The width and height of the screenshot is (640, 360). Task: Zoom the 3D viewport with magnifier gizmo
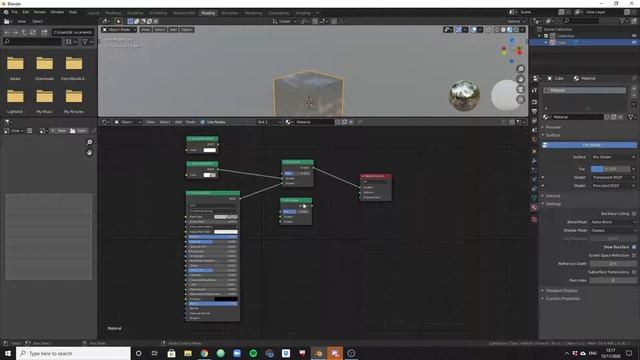520,69
